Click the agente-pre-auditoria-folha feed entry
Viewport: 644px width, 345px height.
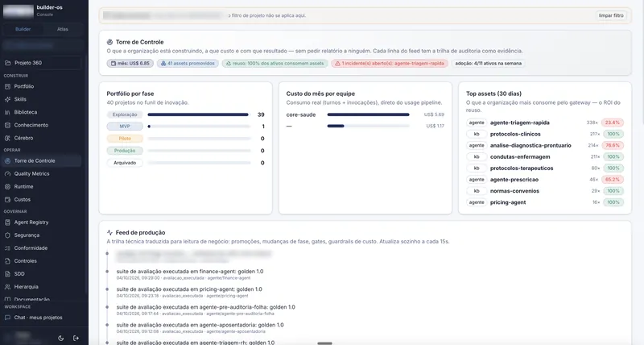[206, 310]
